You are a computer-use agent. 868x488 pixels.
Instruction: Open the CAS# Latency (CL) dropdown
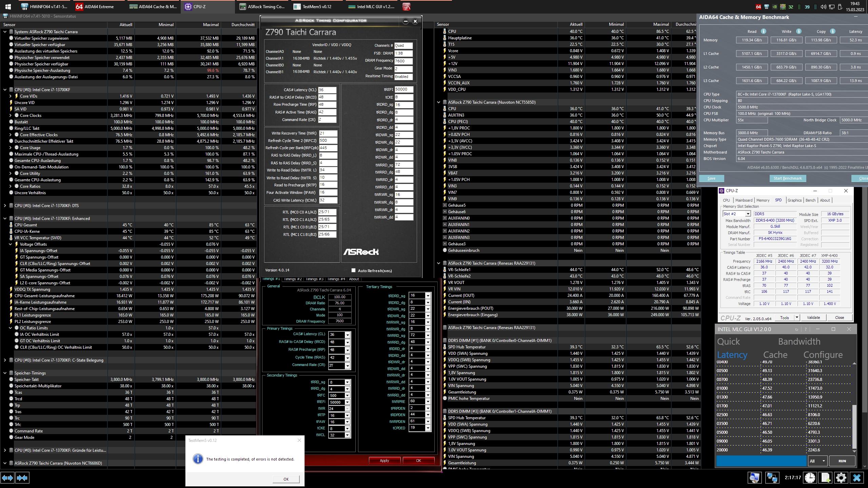347,335
